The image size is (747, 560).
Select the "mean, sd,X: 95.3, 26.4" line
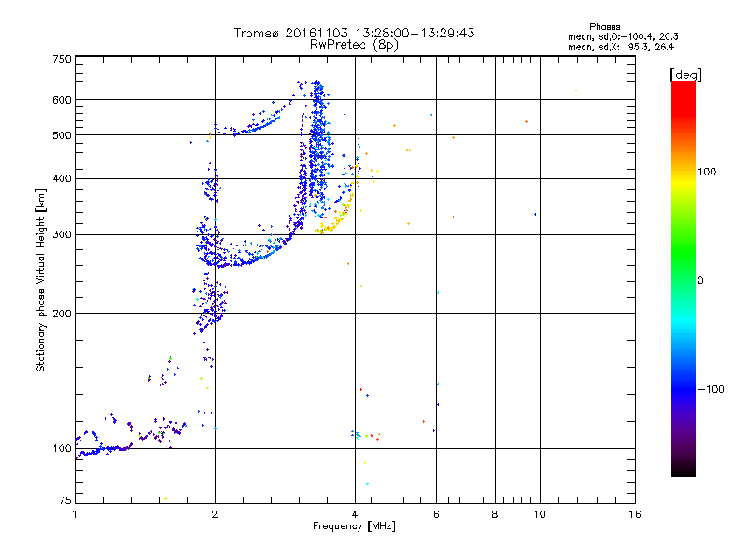[621, 47]
